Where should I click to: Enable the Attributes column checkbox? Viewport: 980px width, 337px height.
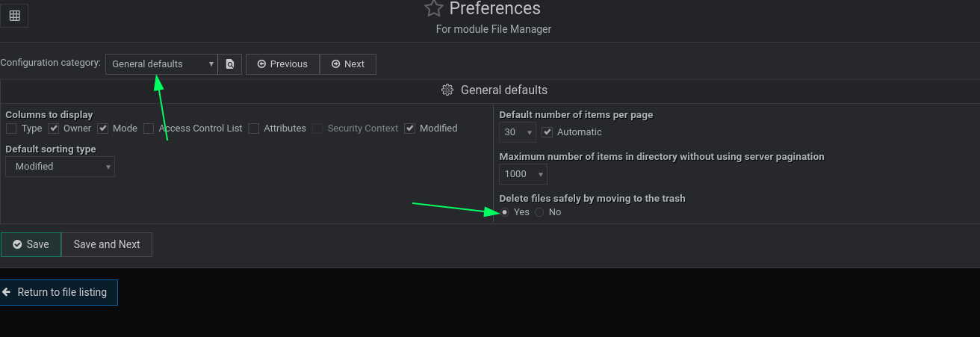point(254,129)
